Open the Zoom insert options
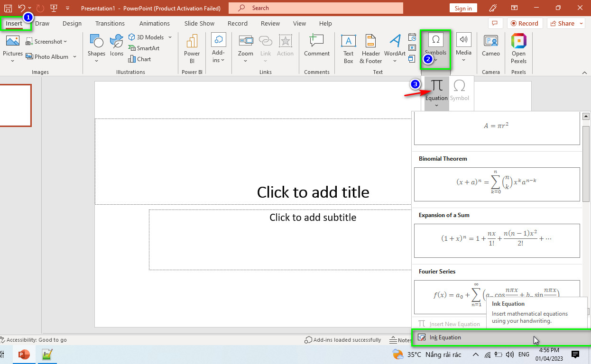 click(246, 48)
